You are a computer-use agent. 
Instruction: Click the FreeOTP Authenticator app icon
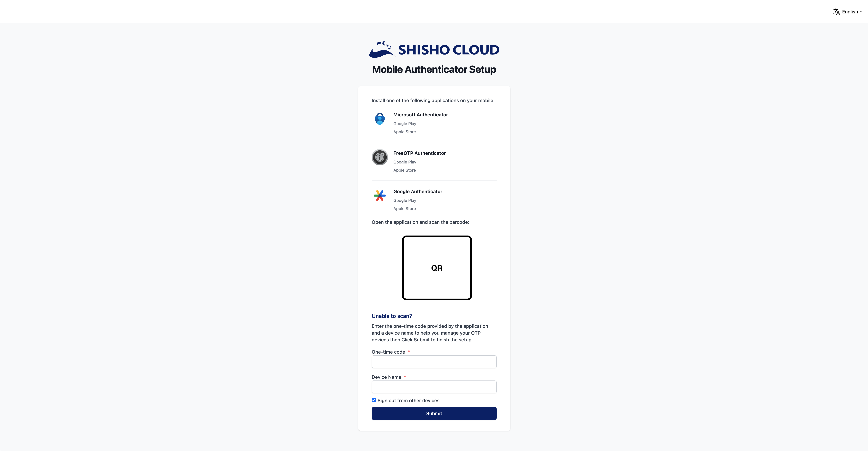(380, 157)
